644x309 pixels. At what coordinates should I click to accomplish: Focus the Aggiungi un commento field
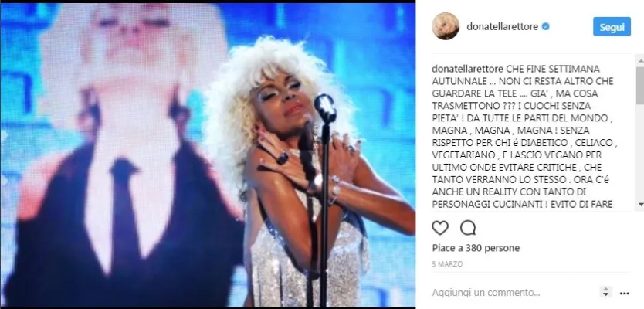(x=486, y=293)
